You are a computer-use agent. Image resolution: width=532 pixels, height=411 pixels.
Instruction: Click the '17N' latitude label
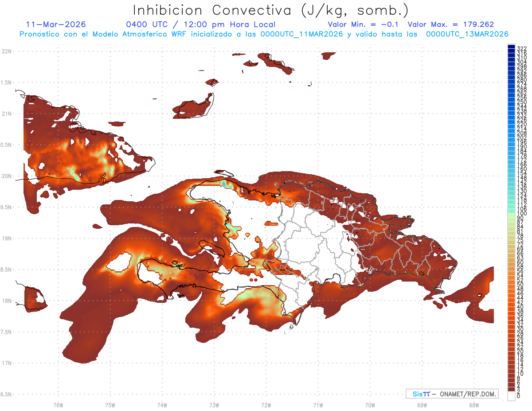(x=7, y=363)
